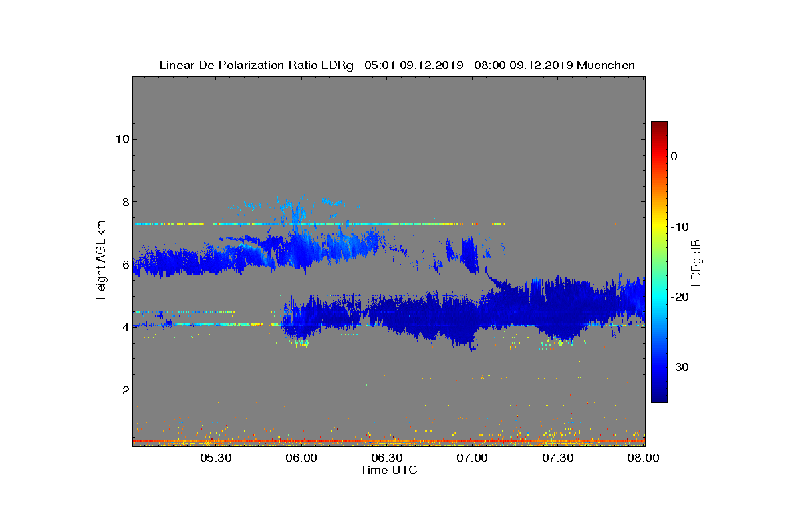The height and width of the screenshot is (532, 798).
Task: Click the colorbar value label -30
Action: (678, 367)
